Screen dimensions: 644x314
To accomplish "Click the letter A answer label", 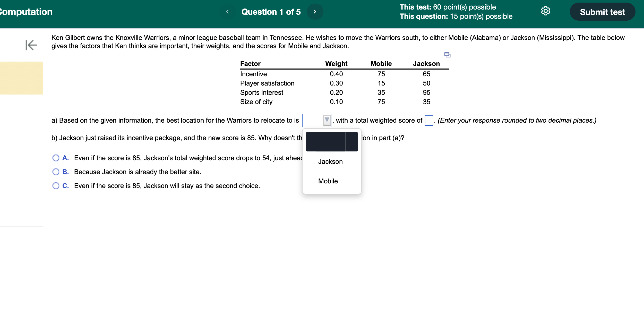I will tap(65, 158).
